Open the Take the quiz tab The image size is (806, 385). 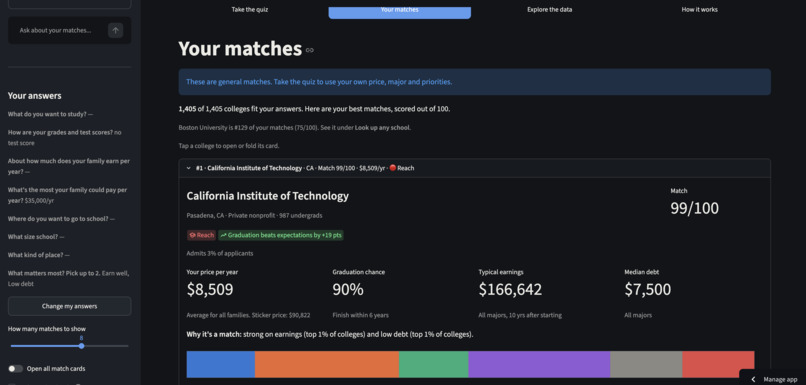[250, 9]
